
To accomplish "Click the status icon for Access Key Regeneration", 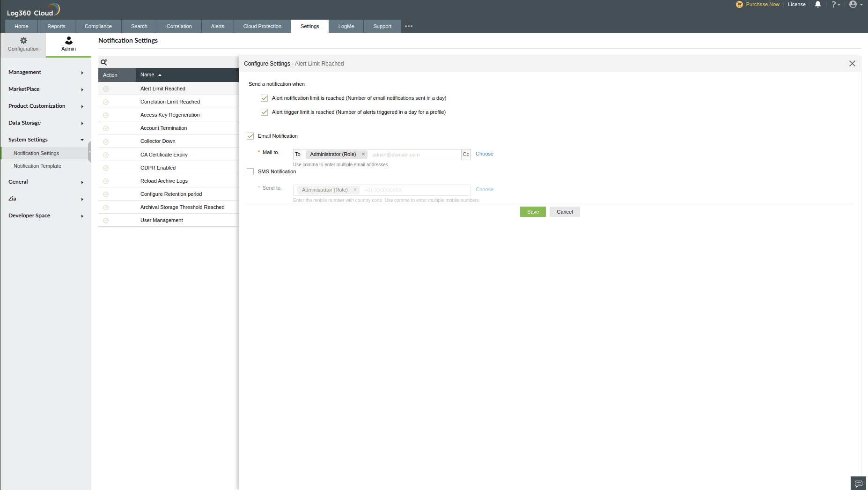I will pos(106,115).
